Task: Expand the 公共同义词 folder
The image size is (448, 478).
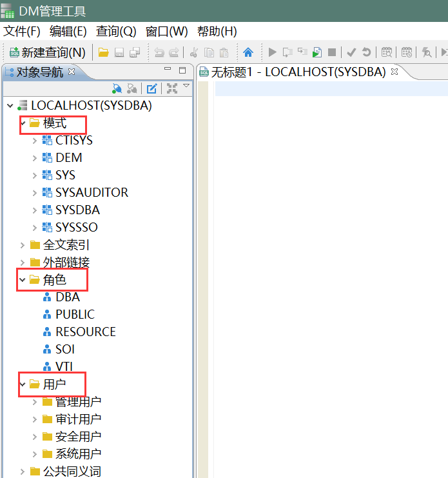Action: tap(22, 472)
